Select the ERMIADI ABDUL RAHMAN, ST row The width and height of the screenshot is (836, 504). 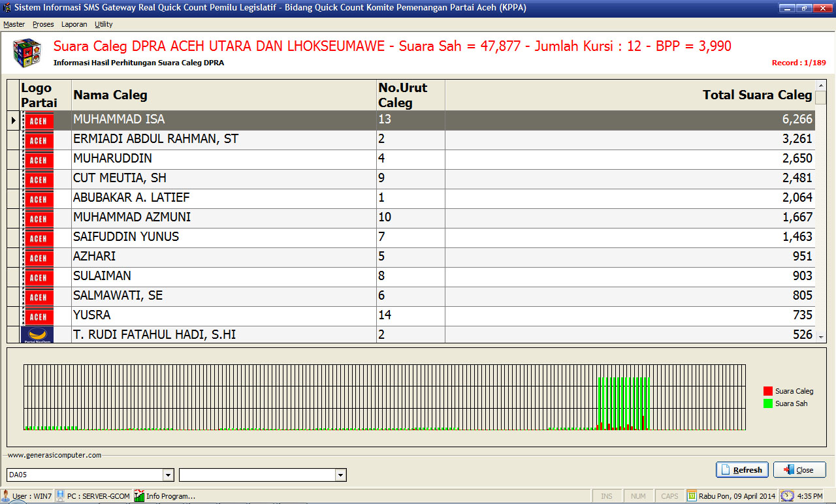(x=222, y=139)
